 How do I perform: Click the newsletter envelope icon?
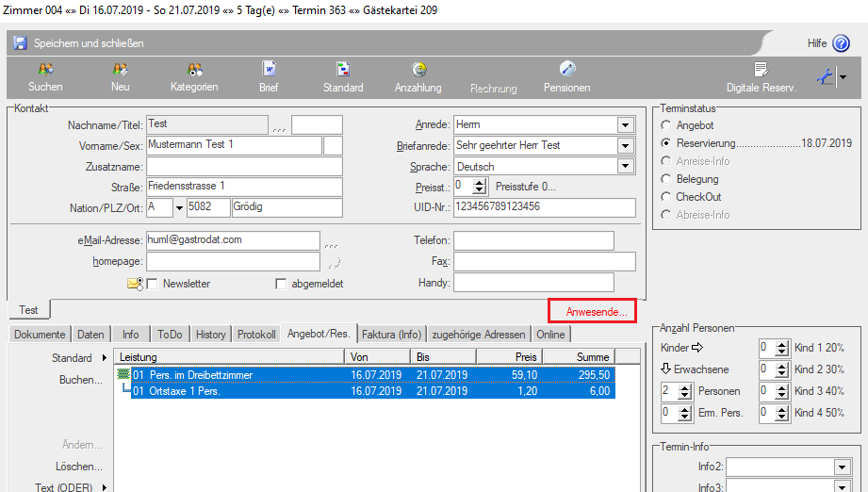[135, 284]
